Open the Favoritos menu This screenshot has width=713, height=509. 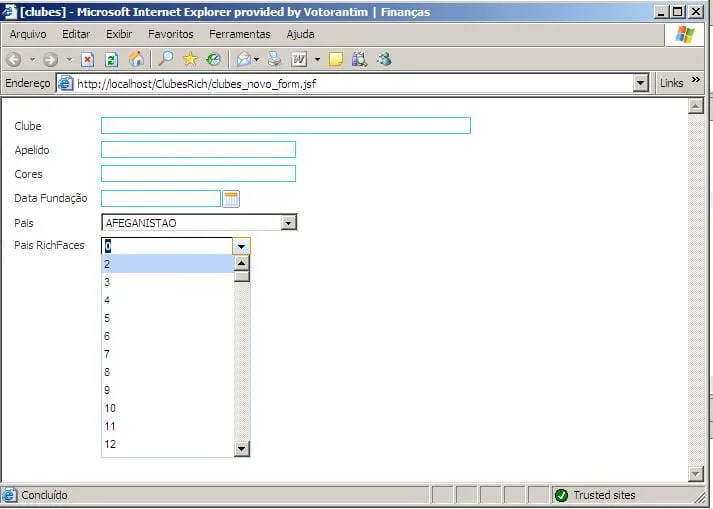[171, 34]
